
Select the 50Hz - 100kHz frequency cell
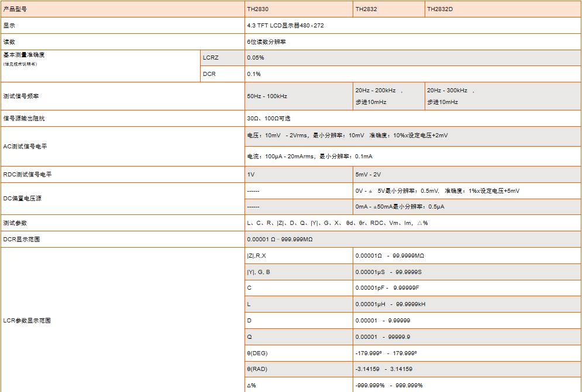click(299, 96)
